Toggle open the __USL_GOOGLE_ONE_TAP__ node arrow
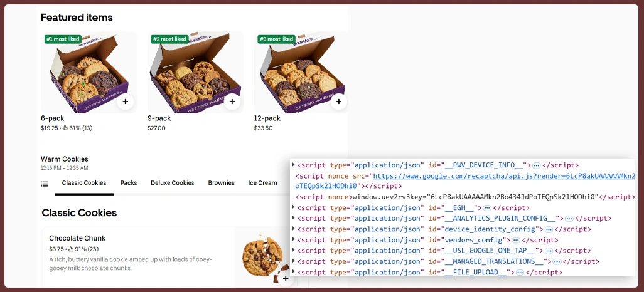Screen dimensions: 644x292 (x=293, y=251)
